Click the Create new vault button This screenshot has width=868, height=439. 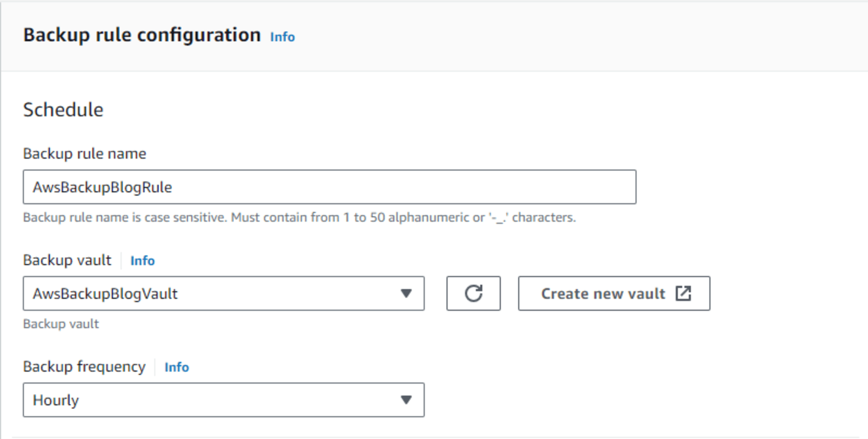[614, 294]
